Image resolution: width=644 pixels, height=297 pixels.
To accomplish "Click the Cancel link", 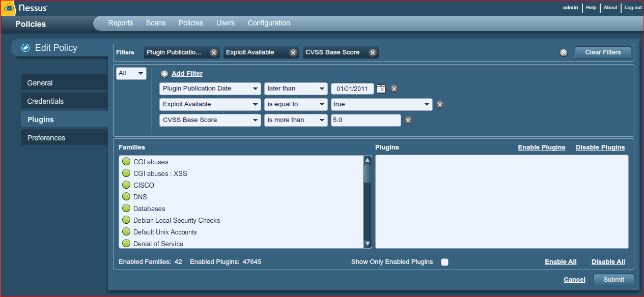I will pyautogui.click(x=574, y=280).
